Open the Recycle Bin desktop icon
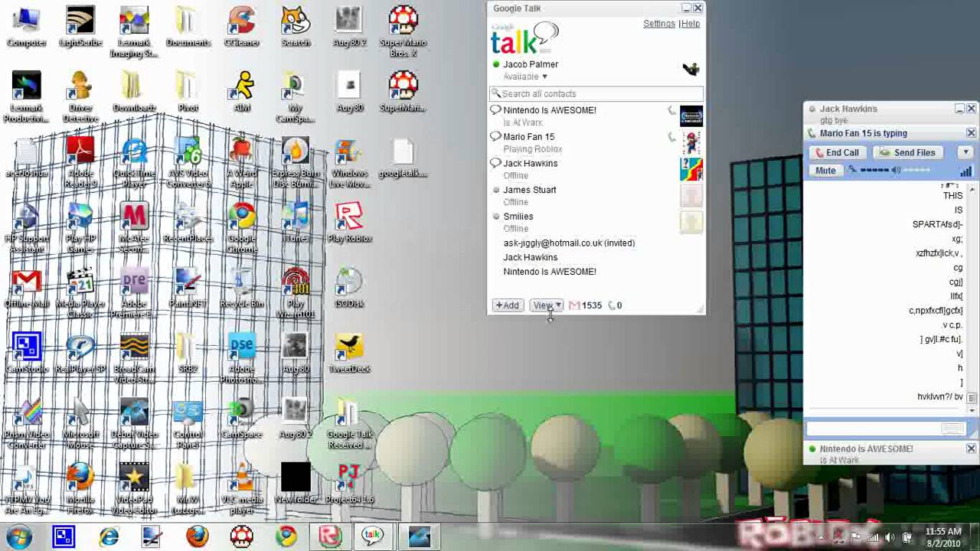 [242, 287]
